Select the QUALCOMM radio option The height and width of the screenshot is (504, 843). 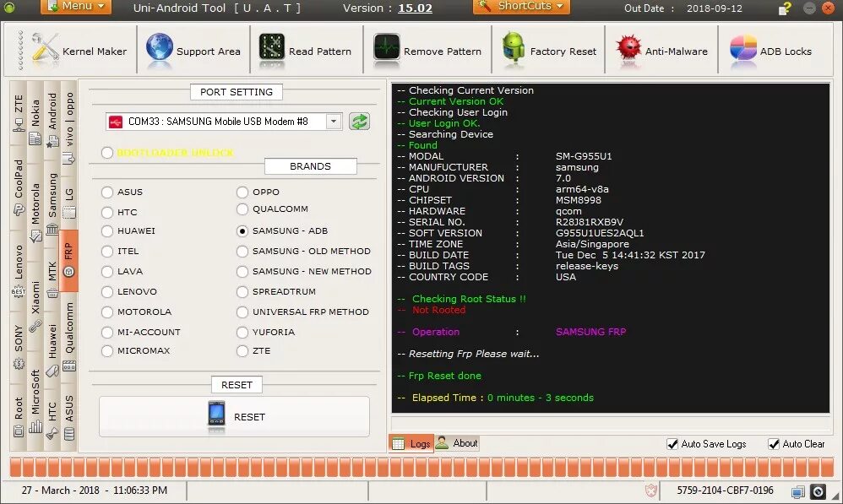click(x=242, y=209)
